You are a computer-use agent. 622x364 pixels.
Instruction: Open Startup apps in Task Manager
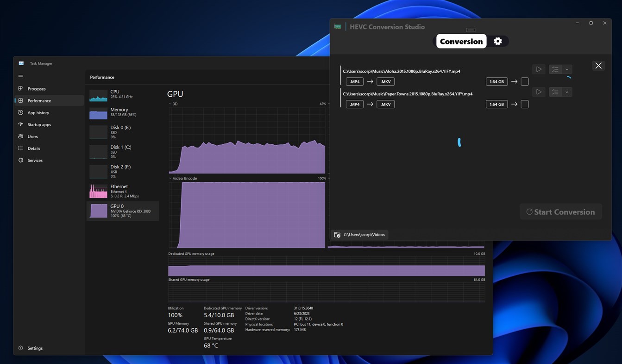[49, 125]
